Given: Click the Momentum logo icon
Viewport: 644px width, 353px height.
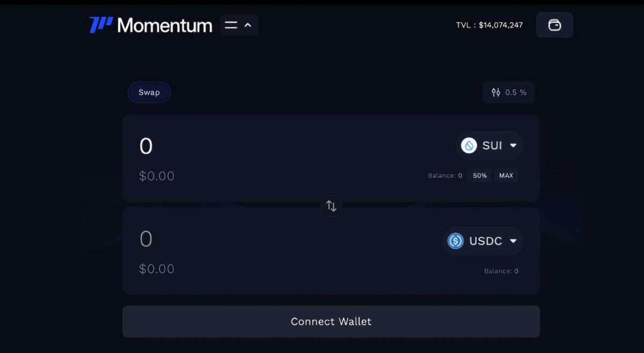Looking at the screenshot, I should pyautogui.click(x=101, y=25).
